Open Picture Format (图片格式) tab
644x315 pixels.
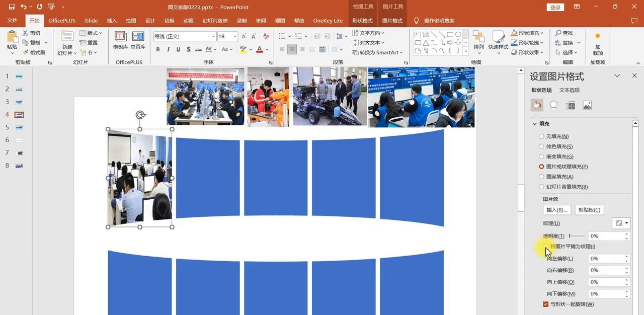click(392, 21)
